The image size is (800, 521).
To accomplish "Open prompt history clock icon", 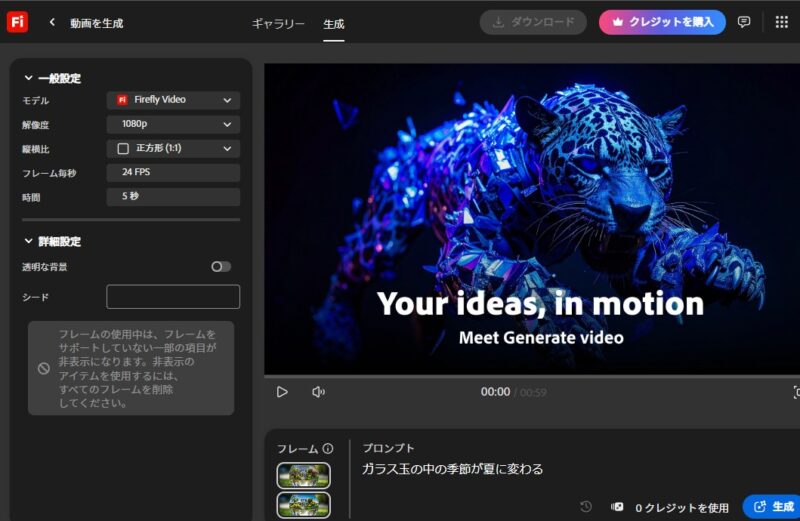I will point(586,507).
